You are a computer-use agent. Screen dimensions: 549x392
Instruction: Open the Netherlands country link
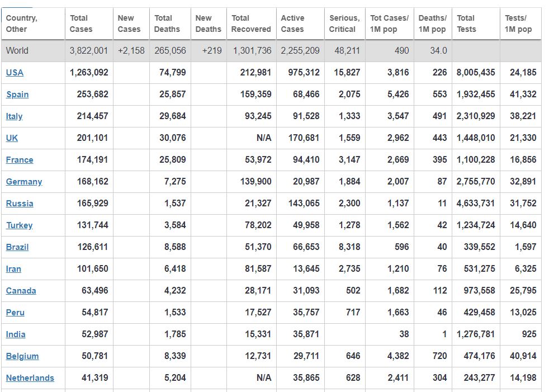(30, 378)
